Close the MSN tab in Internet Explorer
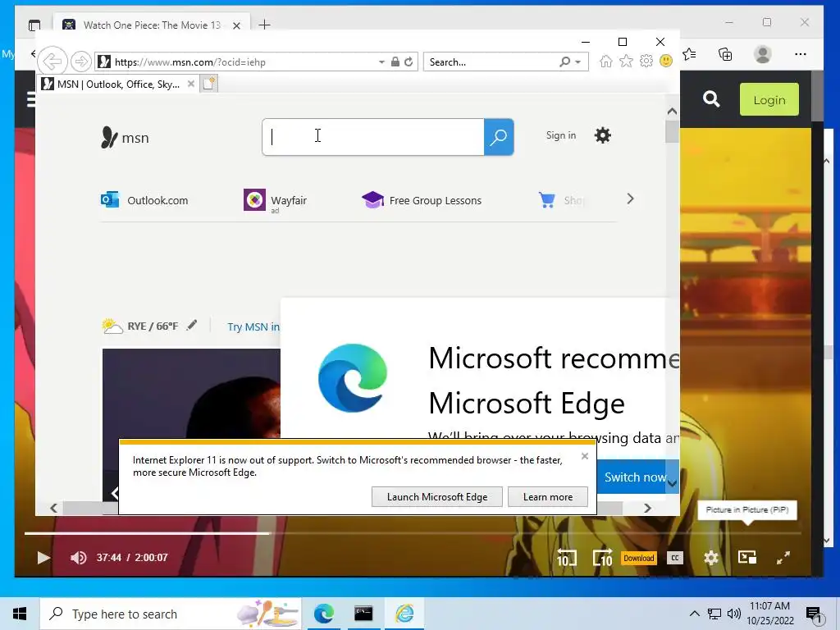Image resolution: width=840 pixels, height=630 pixels. [190, 84]
